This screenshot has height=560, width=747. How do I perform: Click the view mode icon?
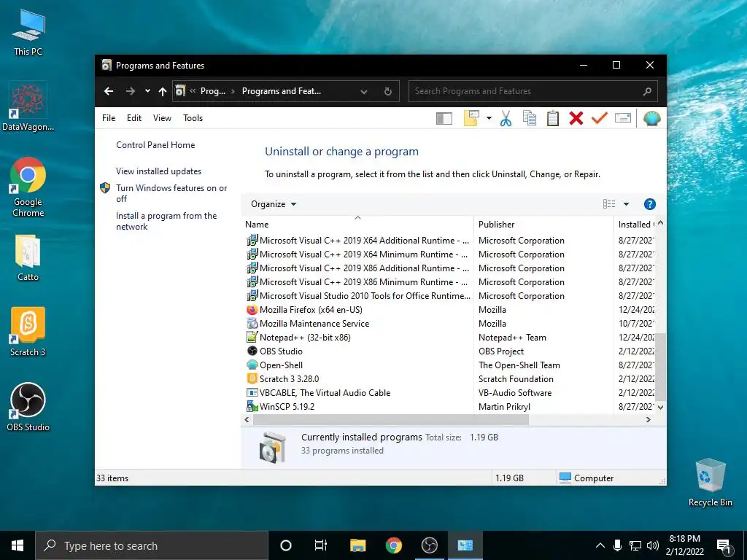pyautogui.click(x=609, y=204)
